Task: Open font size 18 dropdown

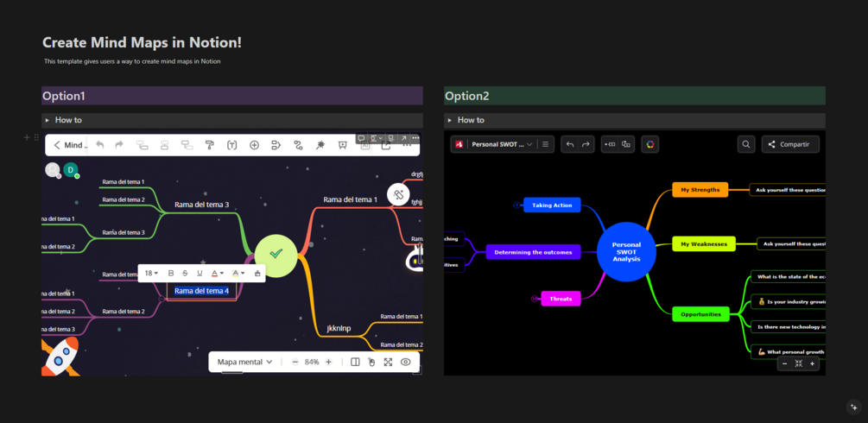Action: point(151,273)
